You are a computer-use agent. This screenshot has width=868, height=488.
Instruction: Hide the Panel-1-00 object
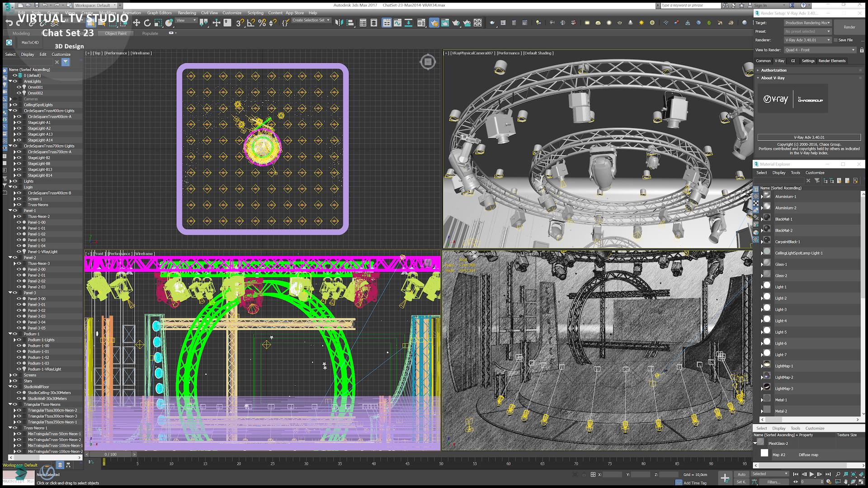[19, 222]
